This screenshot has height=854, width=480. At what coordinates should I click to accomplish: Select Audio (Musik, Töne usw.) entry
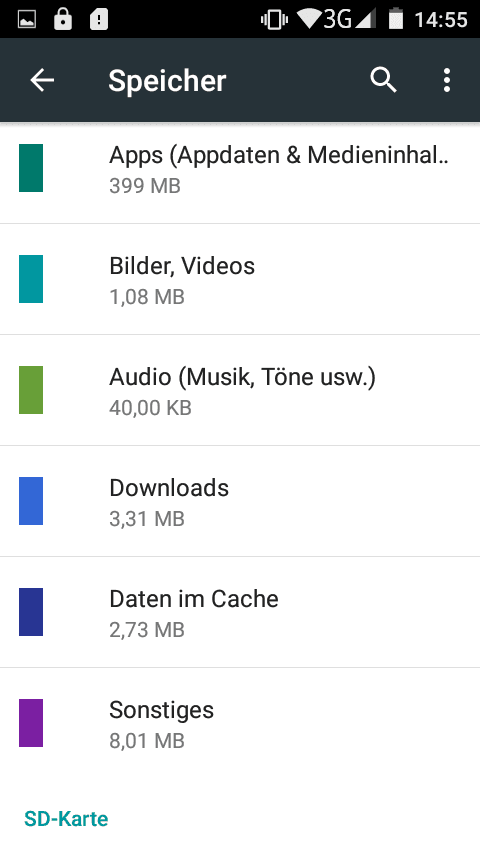(240, 390)
